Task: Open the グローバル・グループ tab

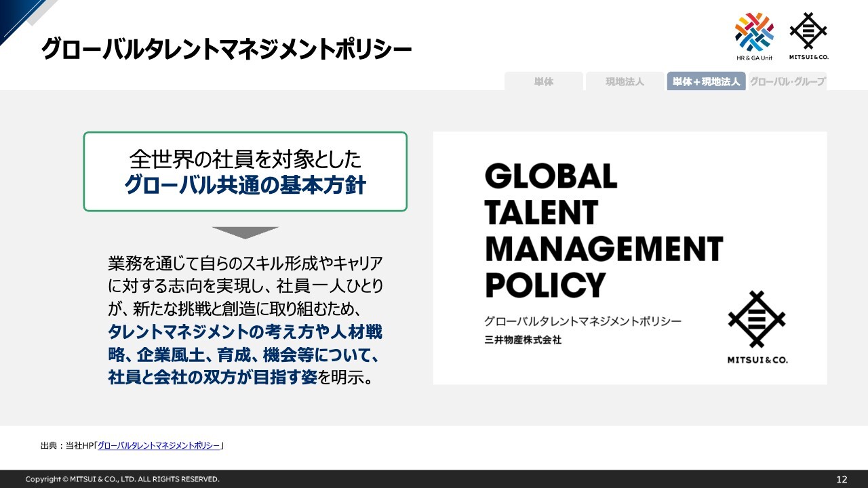Action: click(x=787, y=81)
